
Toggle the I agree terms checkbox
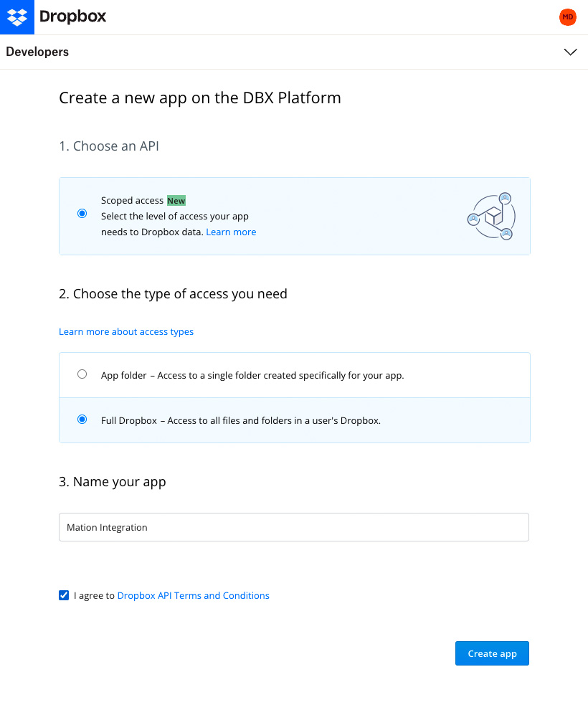coord(64,595)
